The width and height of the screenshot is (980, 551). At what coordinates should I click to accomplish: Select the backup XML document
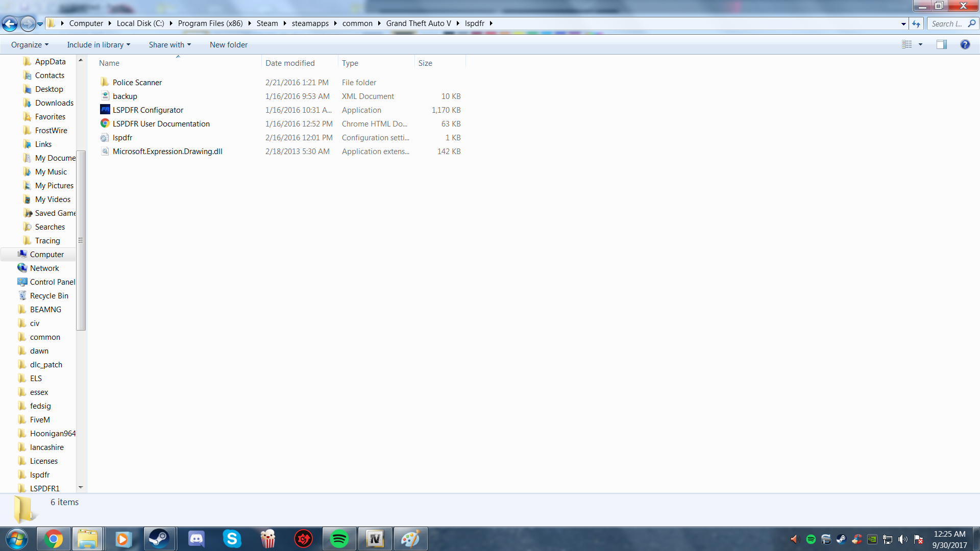coord(125,96)
